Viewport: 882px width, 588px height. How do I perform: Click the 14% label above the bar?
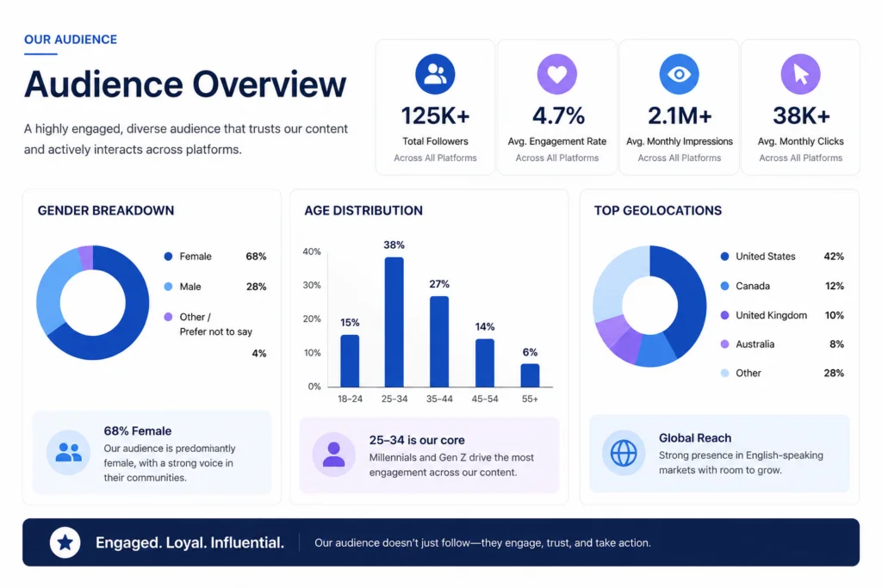pyautogui.click(x=484, y=326)
